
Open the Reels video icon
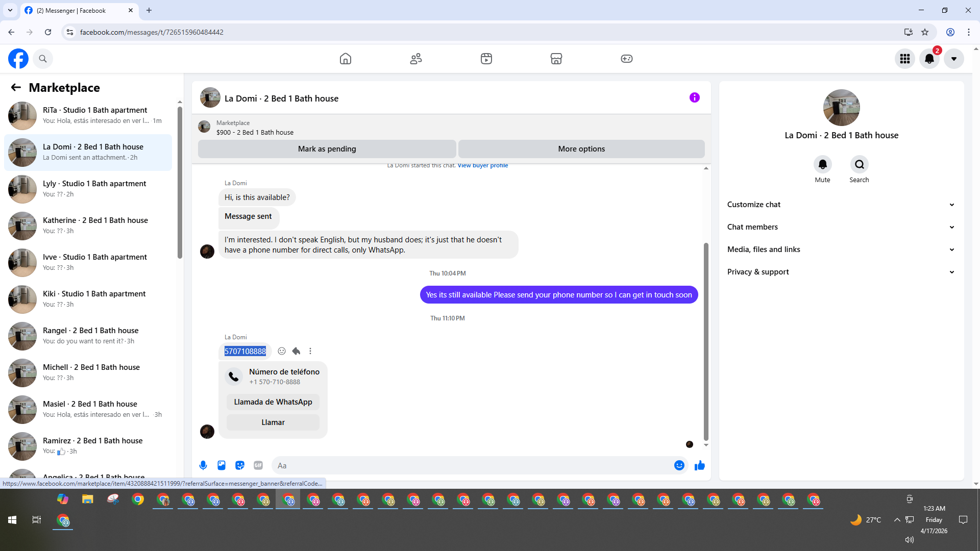486,59
